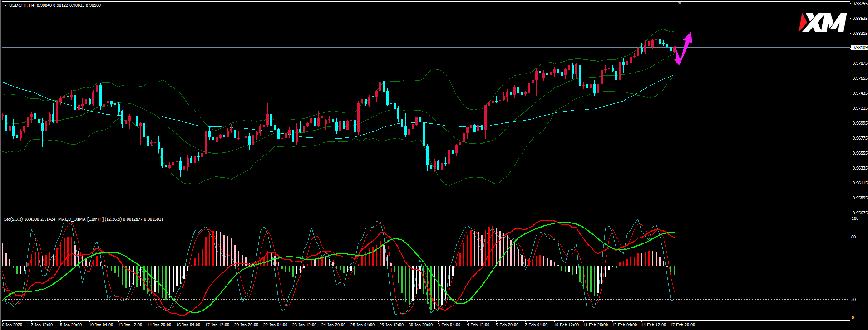Viewport: 868px width, 330px height.
Task: Click the 17 Feb 20:00 time label
Action: tap(682, 325)
